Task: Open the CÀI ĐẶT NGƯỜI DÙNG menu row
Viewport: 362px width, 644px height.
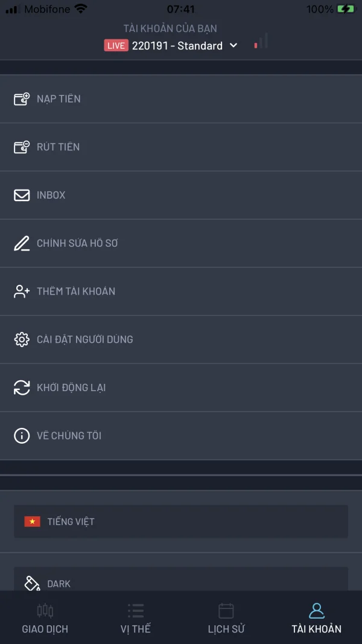Action: pos(181,339)
